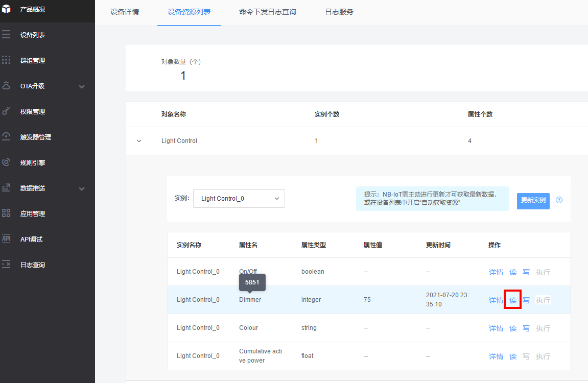This screenshot has width=588, height=383.
Task: Open the 命令下发日志查询 tab
Action: click(x=267, y=11)
